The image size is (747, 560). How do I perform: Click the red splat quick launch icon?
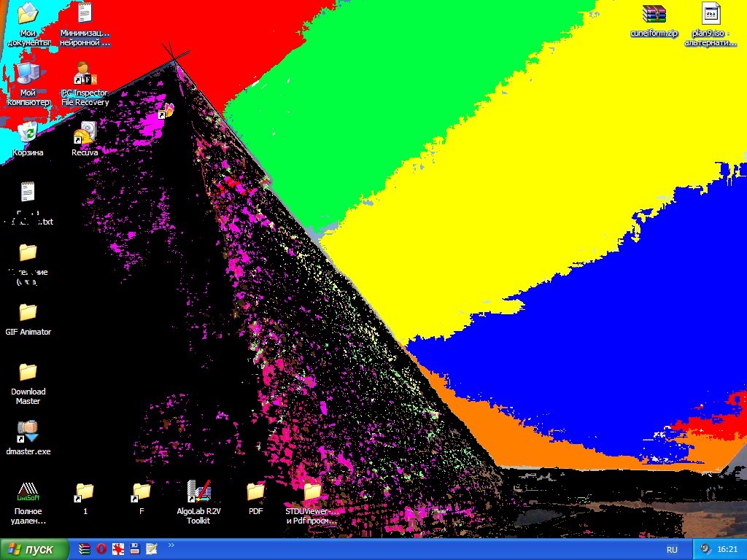[x=118, y=548]
